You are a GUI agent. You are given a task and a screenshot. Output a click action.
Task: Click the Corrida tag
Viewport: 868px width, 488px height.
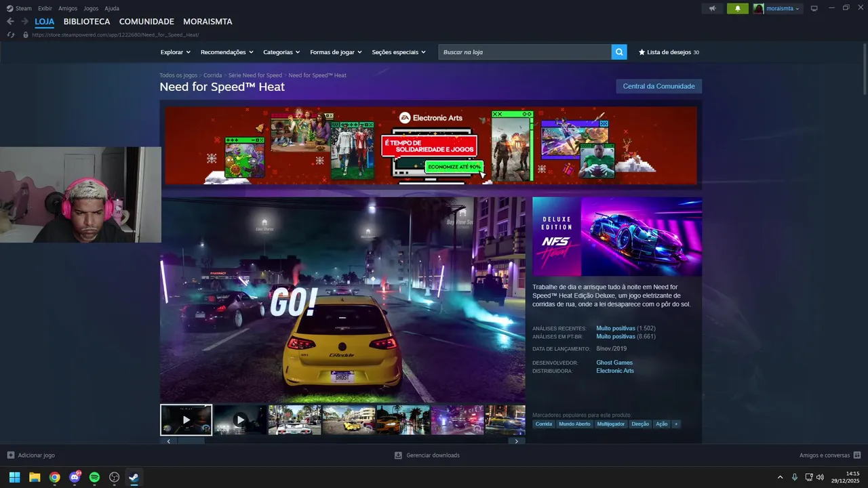click(544, 424)
